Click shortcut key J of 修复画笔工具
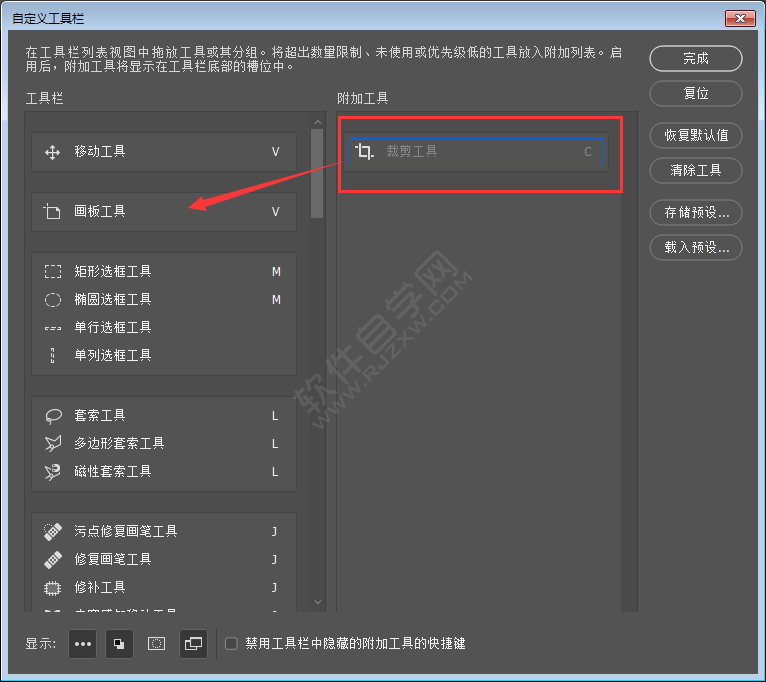The width and height of the screenshot is (766, 682). point(275,560)
